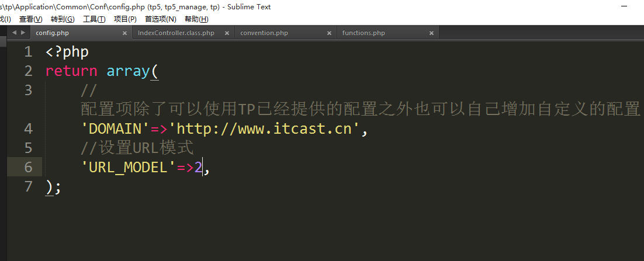Screen dimensions: 644x261
Task: Close the convention.php tab
Action: click(329, 33)
